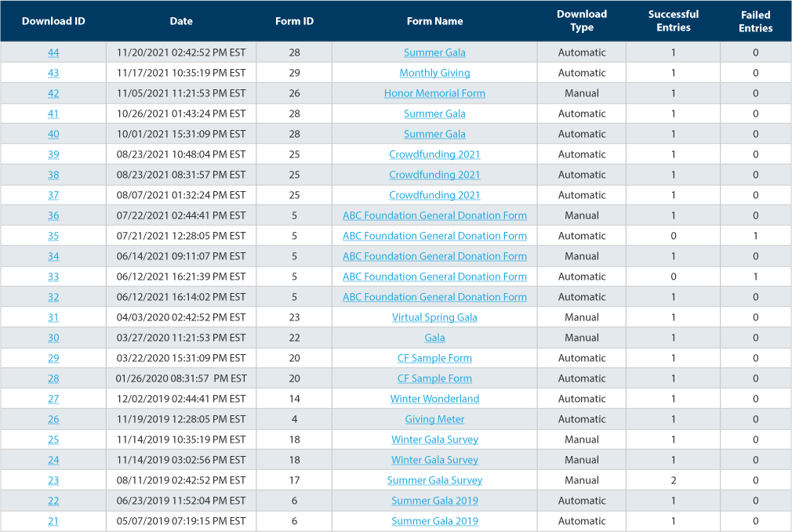The width and height of the screenshot is (792, 532).
Task: Open download ID 41 link
Action: [x=53, y=114]
